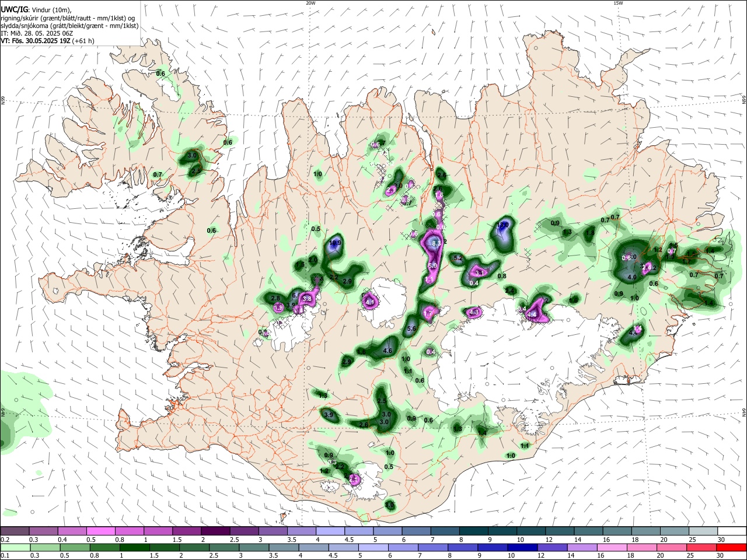
Task: Click the '10.9' precipitation value on the map
Action: point(334,243)
